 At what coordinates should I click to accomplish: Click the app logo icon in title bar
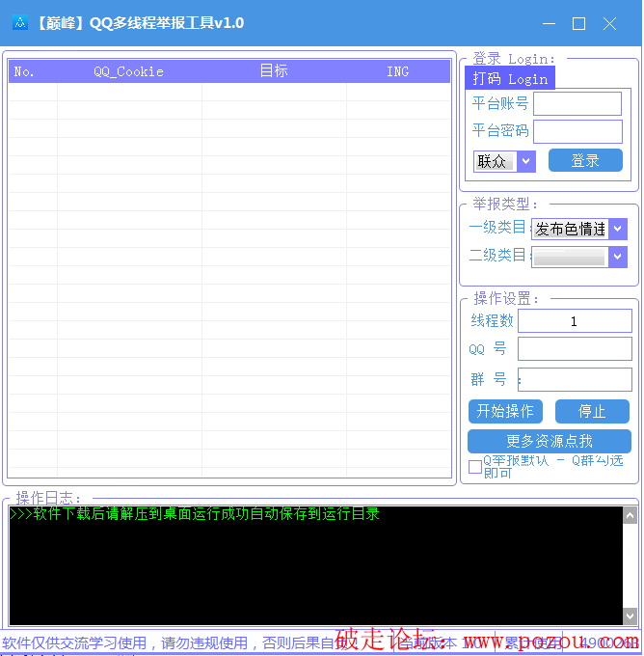pyautogui.click(x=19, y=22)
